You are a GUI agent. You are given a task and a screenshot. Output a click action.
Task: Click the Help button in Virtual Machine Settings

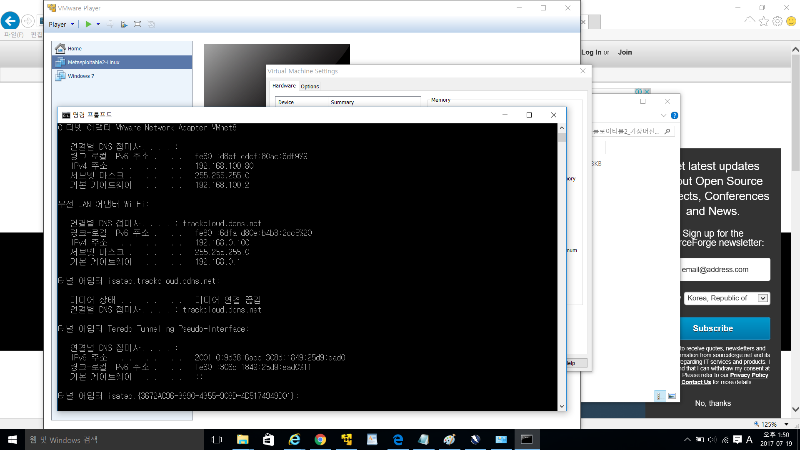click(x=577, y=363)
